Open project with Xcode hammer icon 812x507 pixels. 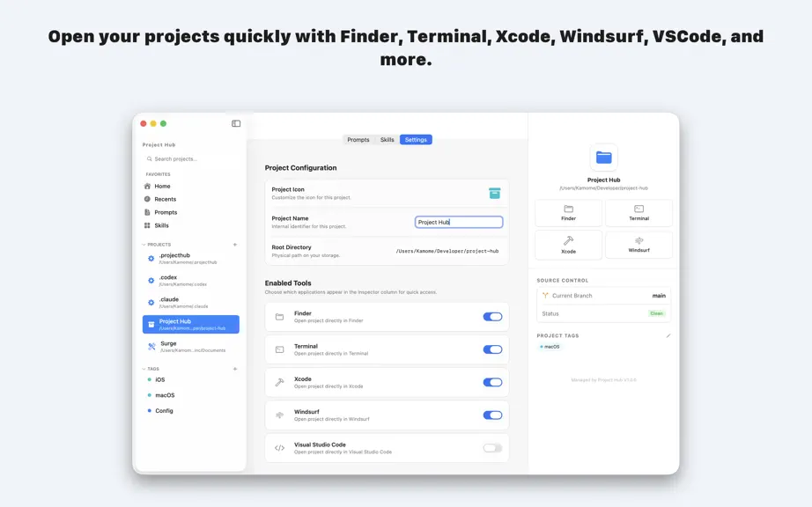point(568,245)
